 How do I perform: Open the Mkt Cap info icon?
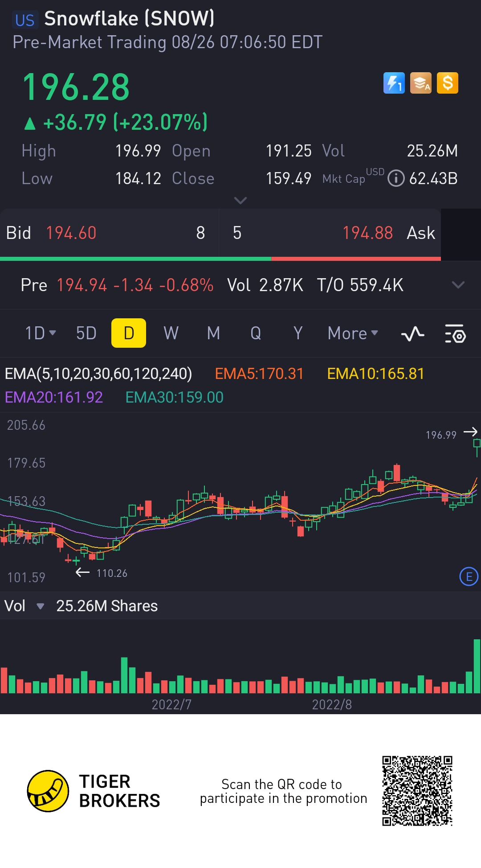[396, 178]
